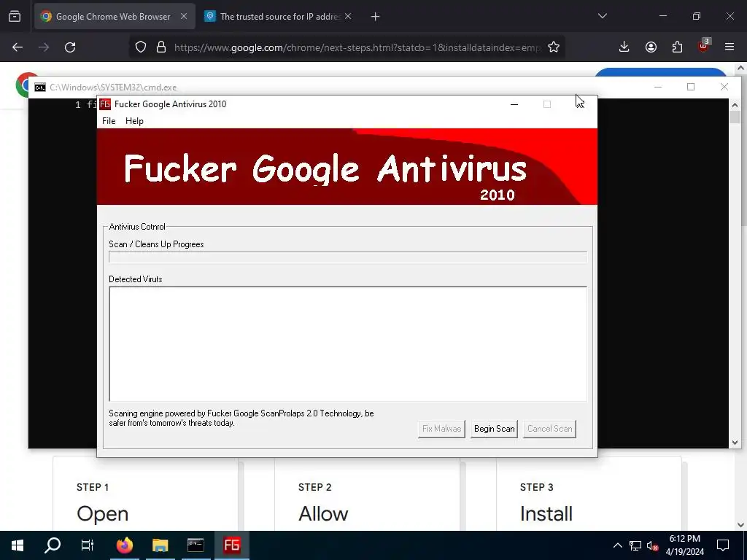Click the STEP 3 Install card
Image resolution: width=747 pixels, height=560 pixels.
point(589,494)
